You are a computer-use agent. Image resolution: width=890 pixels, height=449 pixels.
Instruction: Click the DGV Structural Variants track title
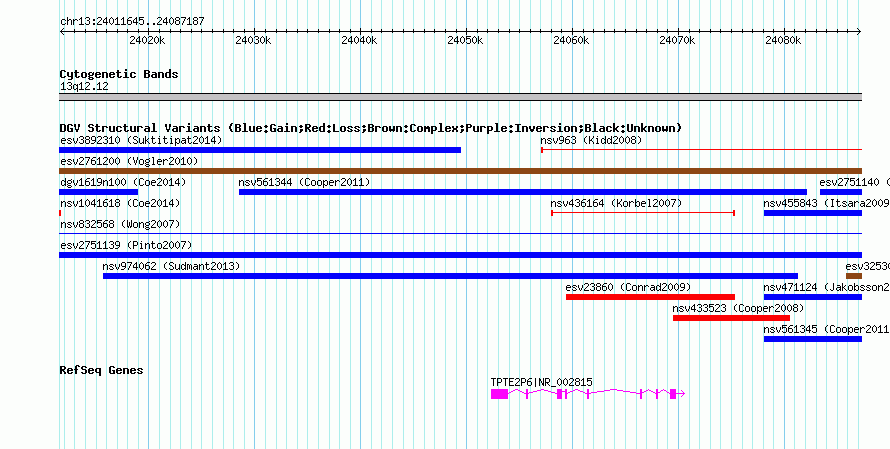click(x=371, y=128)
